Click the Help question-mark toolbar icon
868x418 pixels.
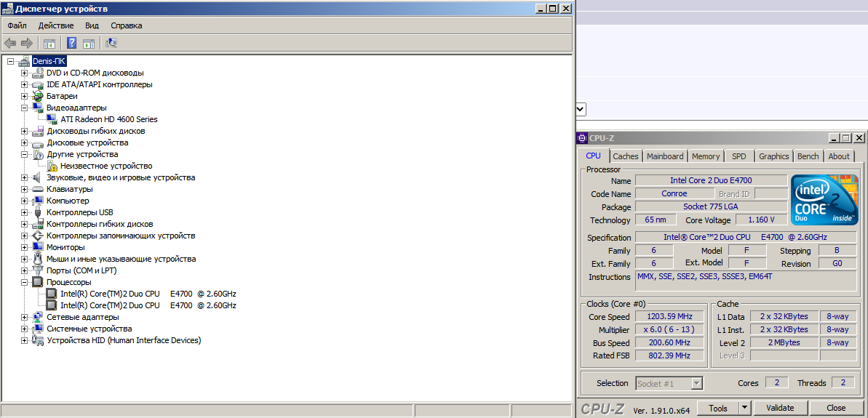pos(71,44)
